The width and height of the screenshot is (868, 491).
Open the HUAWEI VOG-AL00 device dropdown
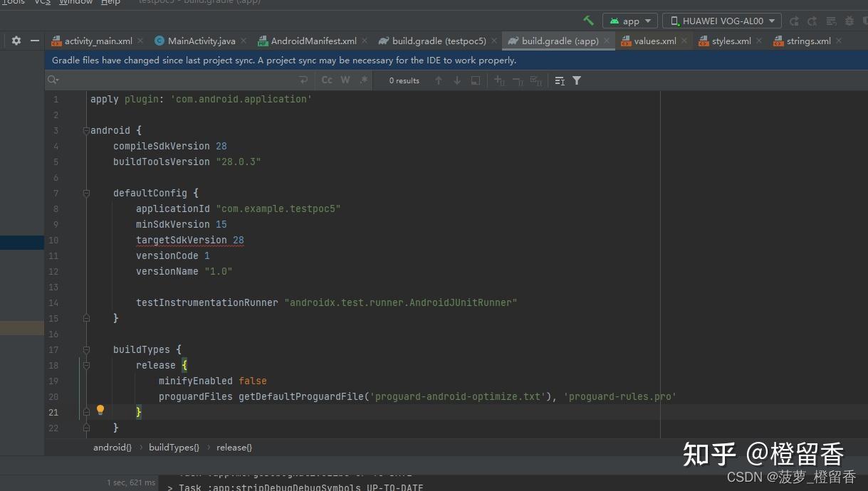point(721,21)
